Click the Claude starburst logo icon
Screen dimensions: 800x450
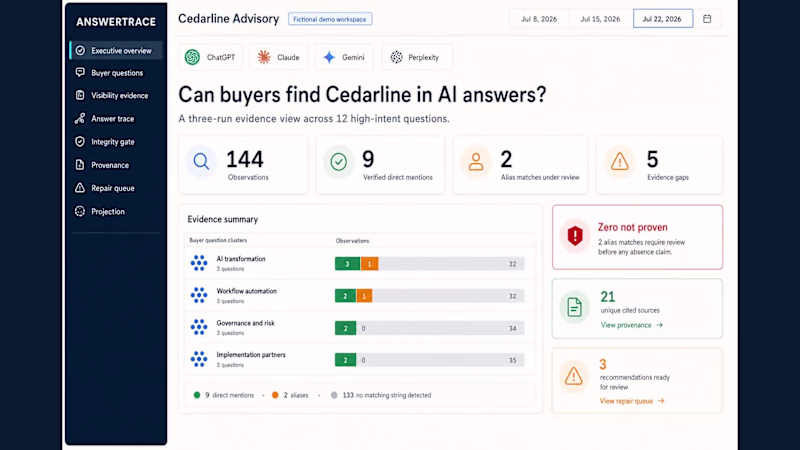[x=264, y=57]
